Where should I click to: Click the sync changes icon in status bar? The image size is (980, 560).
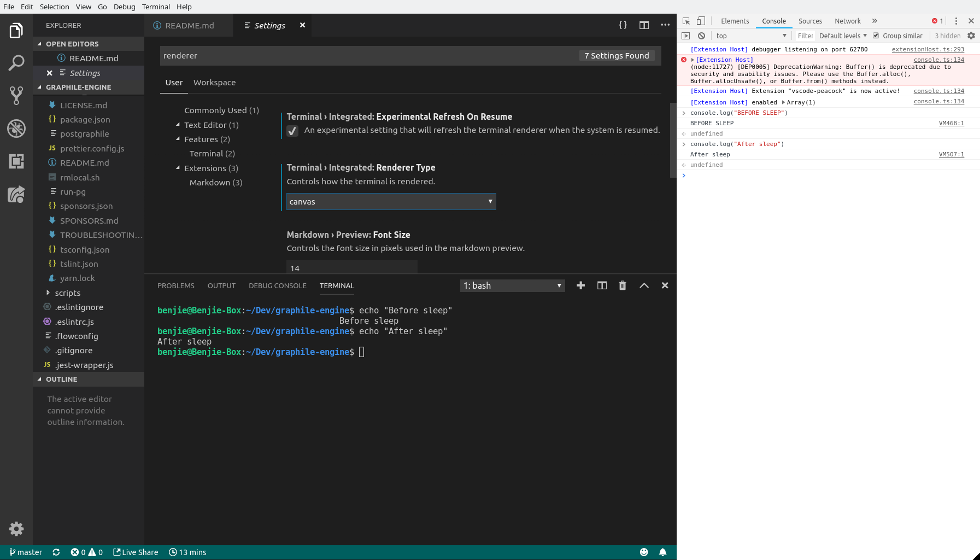click(56, 552)
